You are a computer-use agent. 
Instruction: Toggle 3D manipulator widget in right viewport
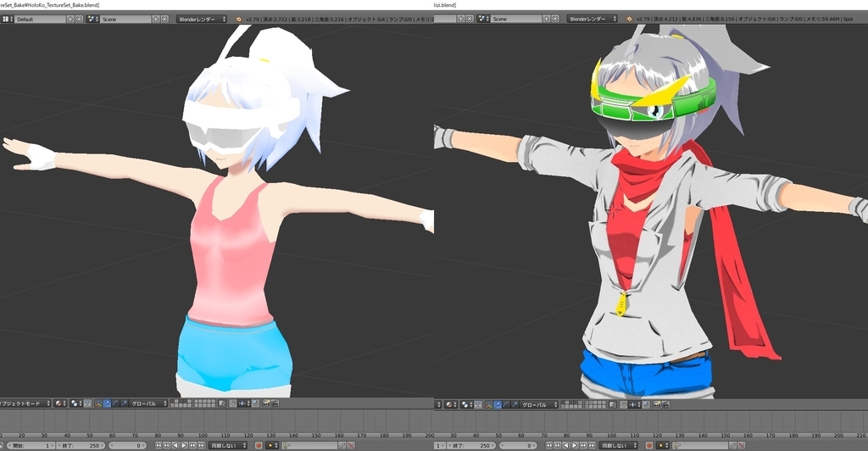tap(489, 405)
